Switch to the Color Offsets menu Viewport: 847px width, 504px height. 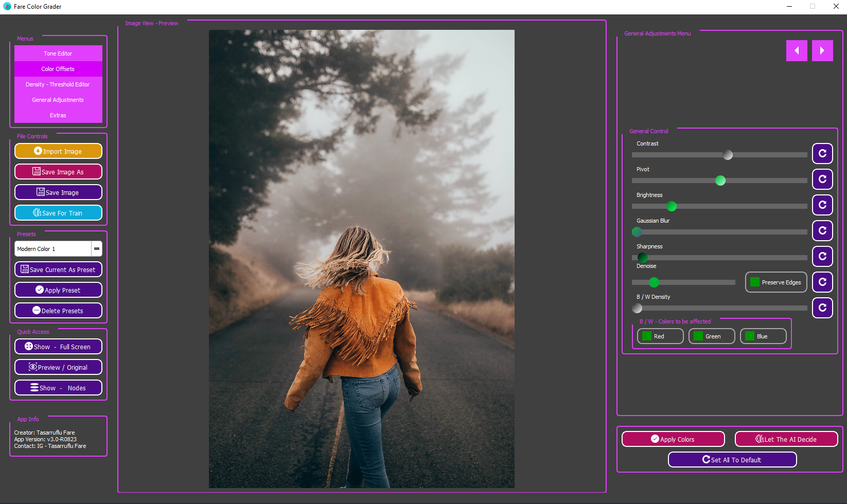tap(58, 69)
